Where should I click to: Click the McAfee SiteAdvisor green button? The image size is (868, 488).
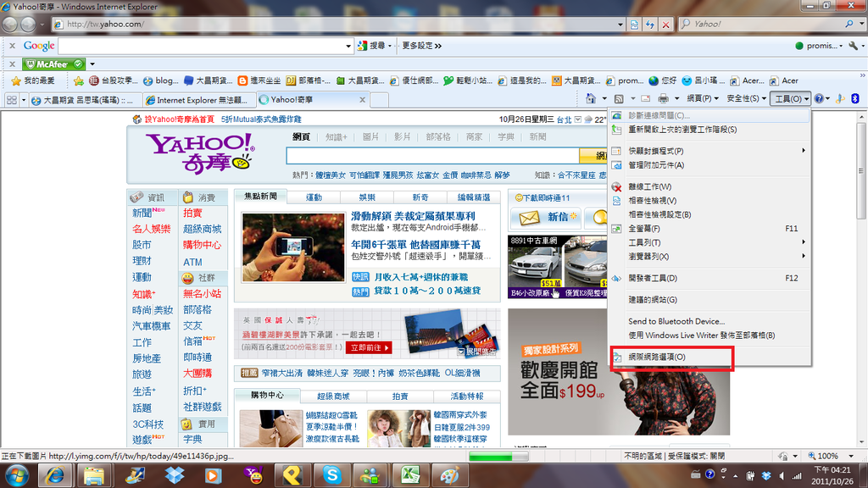[54, 64]
